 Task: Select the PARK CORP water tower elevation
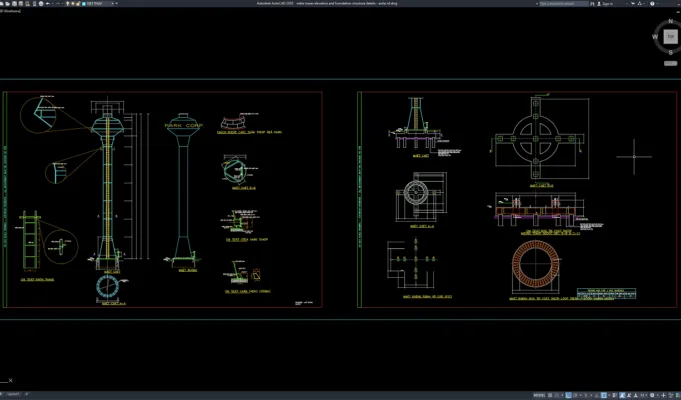pos(183,192)
